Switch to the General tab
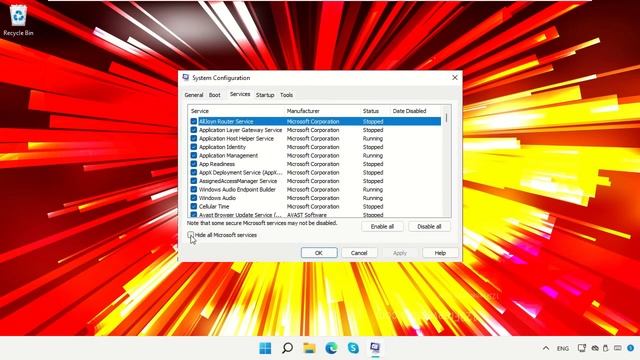 click(194, 95)
